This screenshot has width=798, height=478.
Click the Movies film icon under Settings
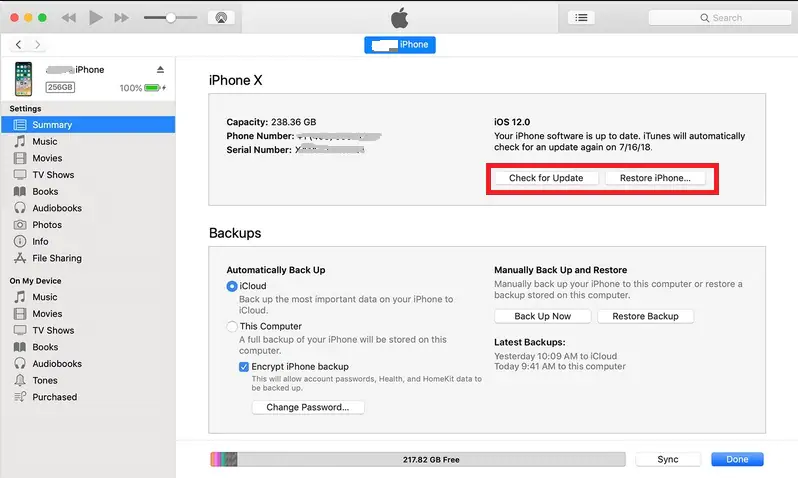click(20, 158)
